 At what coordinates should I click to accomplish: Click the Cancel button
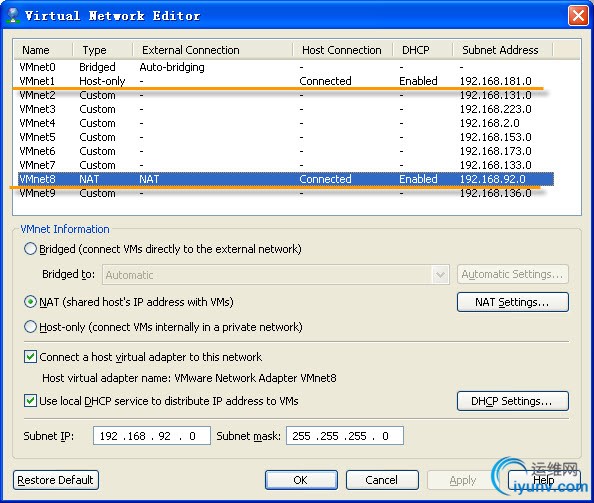tap(382, 480)
